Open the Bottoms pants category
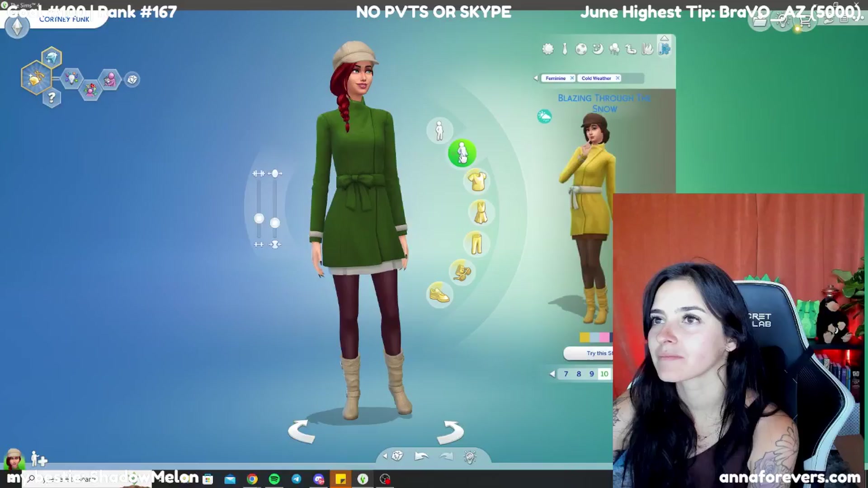The image size is (868, 488). click(x=476, y=244)
